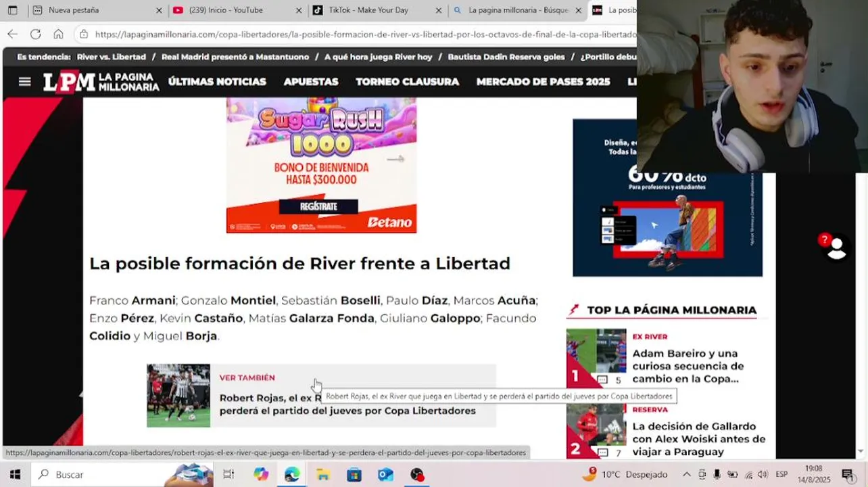Click the microphone tray icon

pyautogui.click(x=717, y=475)
